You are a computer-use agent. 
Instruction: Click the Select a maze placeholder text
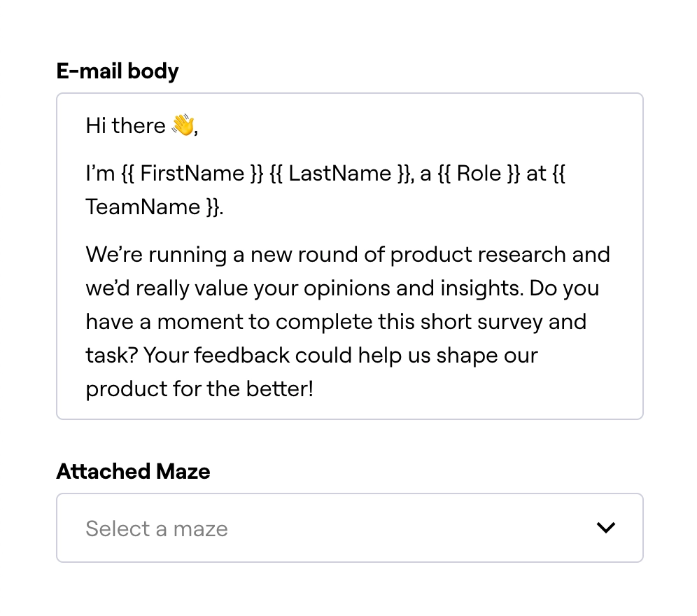pos(157,528)
